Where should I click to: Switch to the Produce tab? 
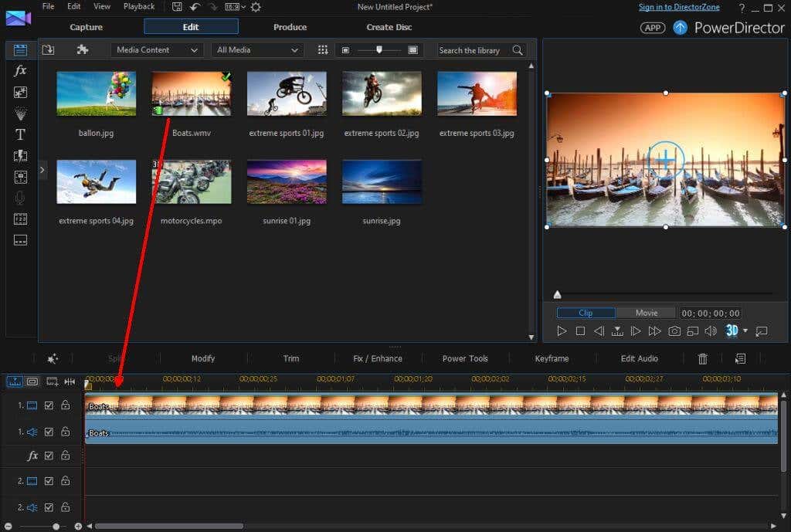point(290,27)
